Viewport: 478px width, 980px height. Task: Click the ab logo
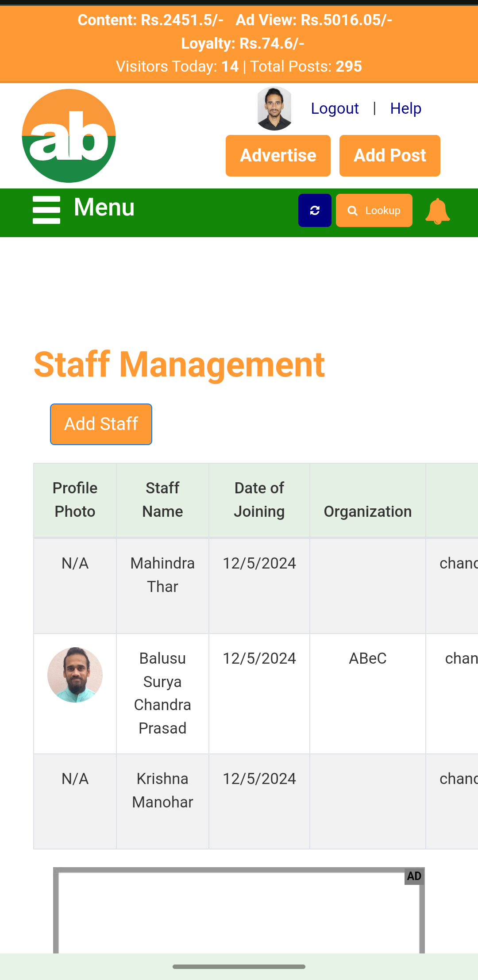[69, 136]
